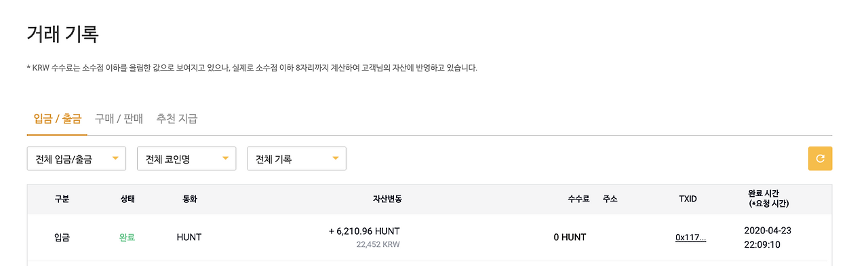Click the + 6,210.96 HUNT amount
The height and width of the screenshot is (266, 868).
coord(364,231)
